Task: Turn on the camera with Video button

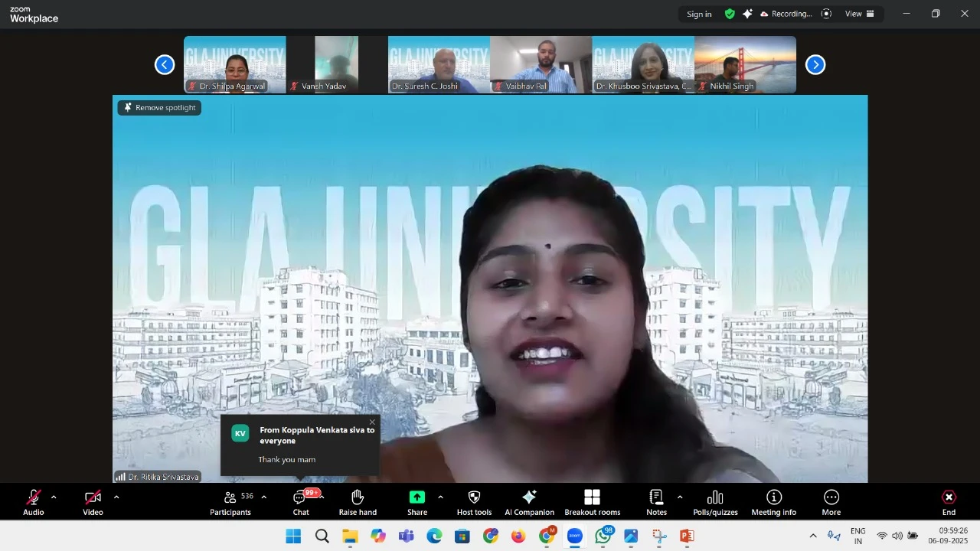Action: click(93, 503)
